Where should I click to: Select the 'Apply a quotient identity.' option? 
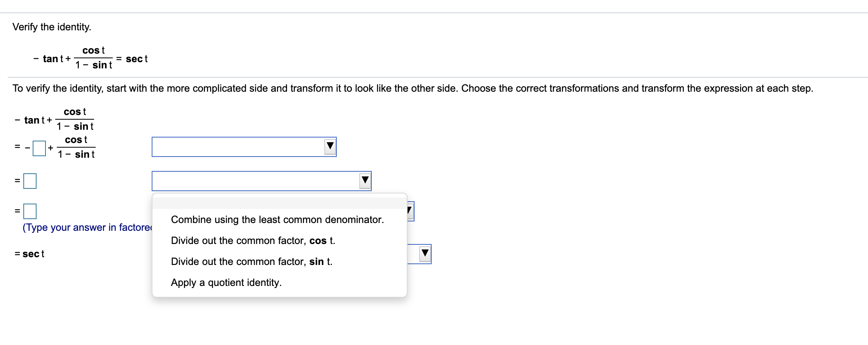[x=226, y=282]
